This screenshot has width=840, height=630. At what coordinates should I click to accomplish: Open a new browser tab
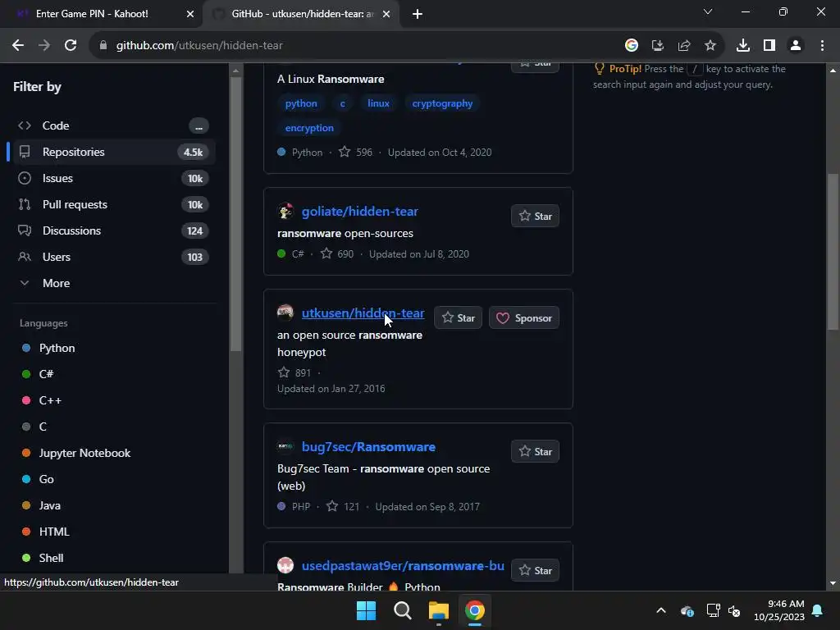418,14
